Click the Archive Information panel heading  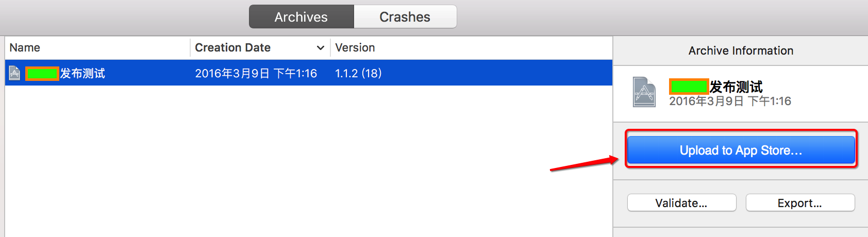click(741, 50)
